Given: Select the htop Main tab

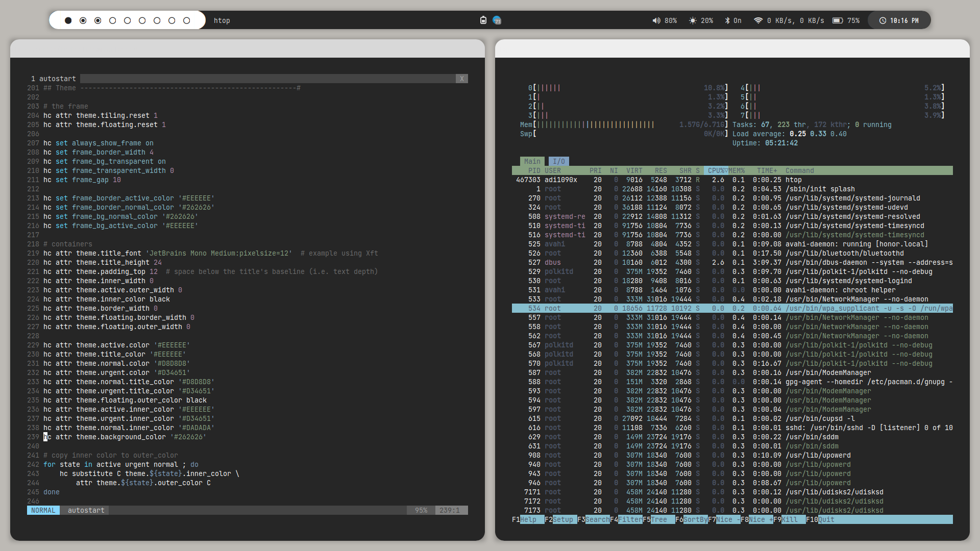Looking at the screenshot, I should [532, 161].
